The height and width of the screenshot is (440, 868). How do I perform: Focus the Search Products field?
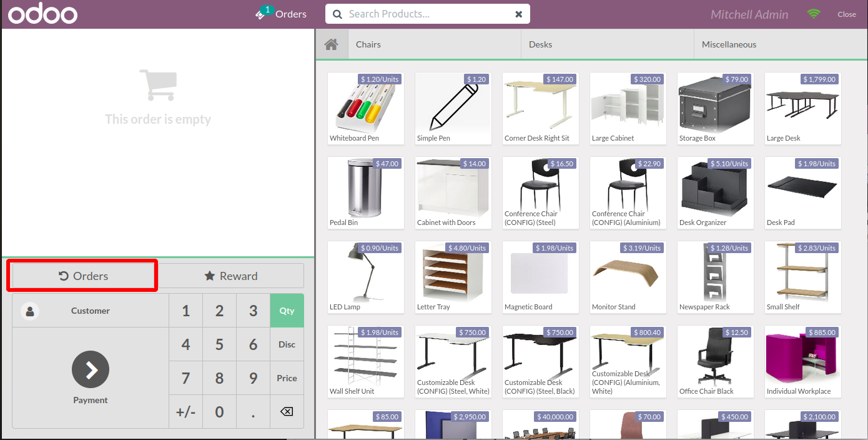tap(428, 14)
